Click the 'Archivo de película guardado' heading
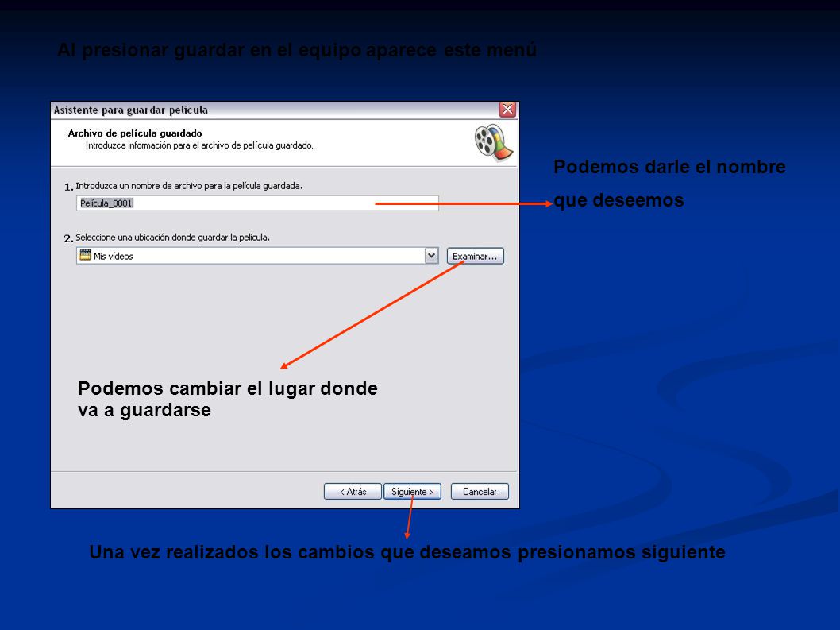Image resolution: width=840 pixels, height=630 pixels. tap(135, 133)
